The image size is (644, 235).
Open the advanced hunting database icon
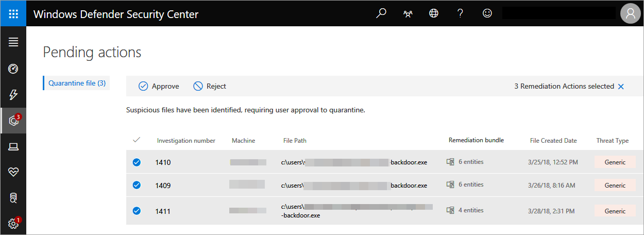click(x=13, y=197)
